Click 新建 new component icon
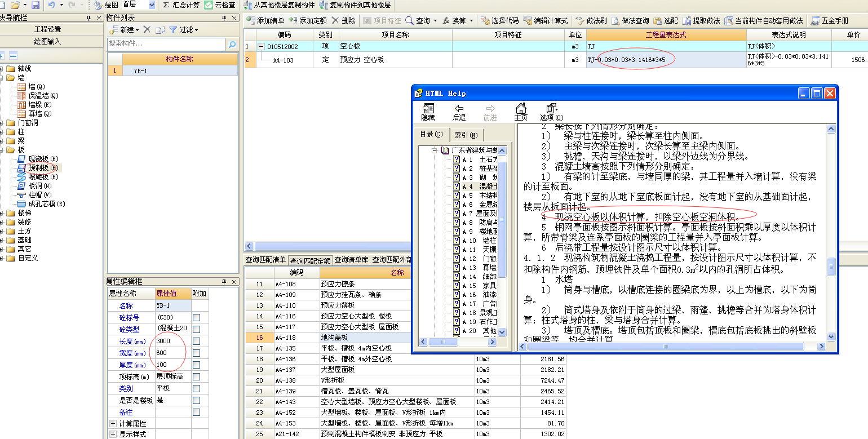This screenshot has width=868, height=439. click(x=114, y=29)
